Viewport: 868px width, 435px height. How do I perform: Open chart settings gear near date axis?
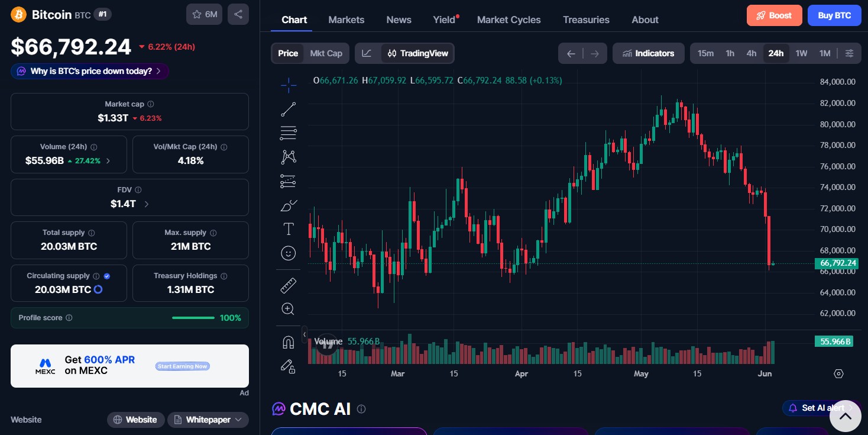click(x=838, y=373)
